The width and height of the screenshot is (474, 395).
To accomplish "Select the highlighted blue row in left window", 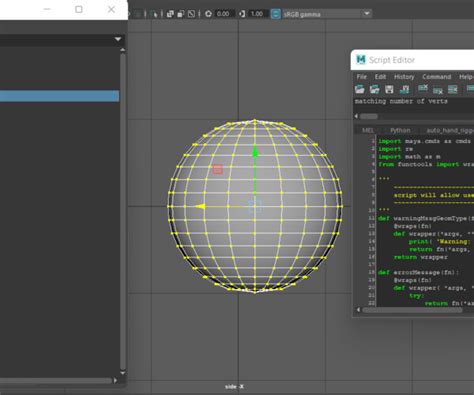I will pyautogui.click(x=59, y=96).
